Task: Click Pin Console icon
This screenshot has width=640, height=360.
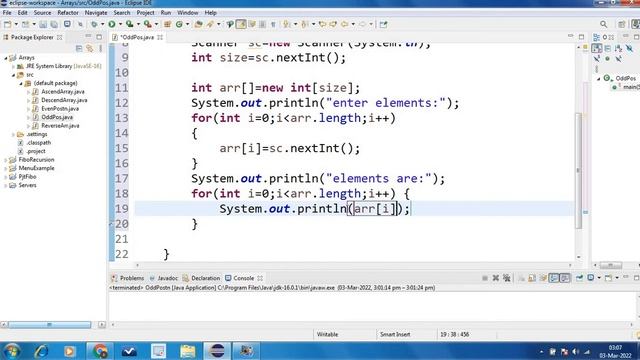Action: tap(579, 278)
